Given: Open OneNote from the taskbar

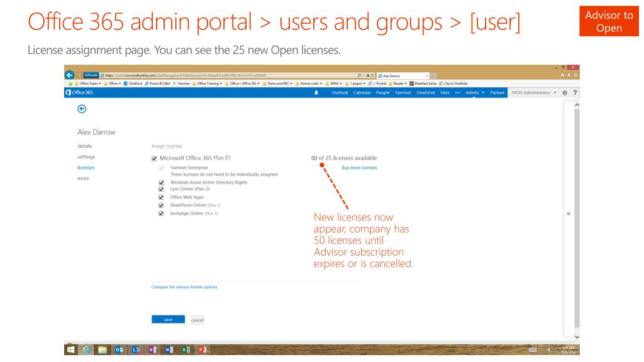Looking at the screenshot, I should [152, 349].
